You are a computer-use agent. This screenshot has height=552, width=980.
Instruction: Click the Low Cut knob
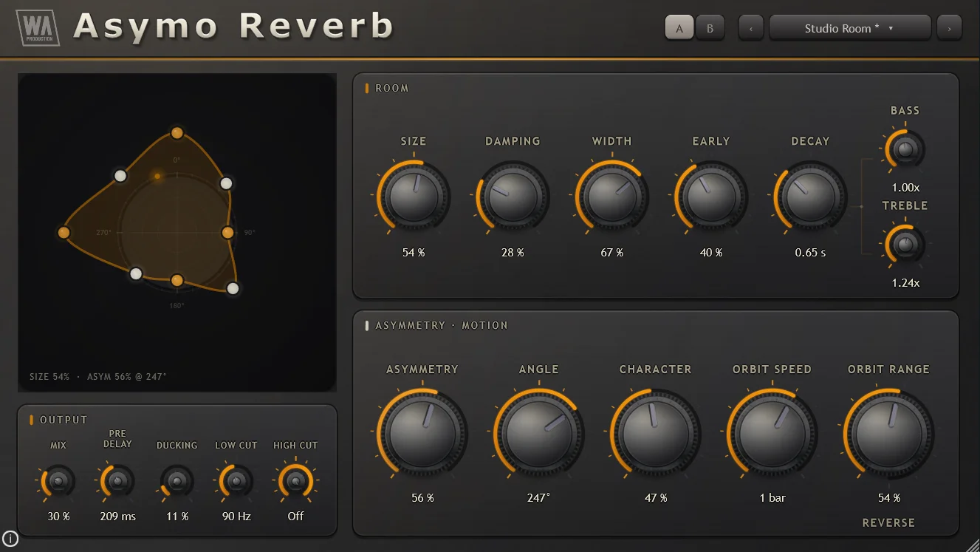(236, 483)
